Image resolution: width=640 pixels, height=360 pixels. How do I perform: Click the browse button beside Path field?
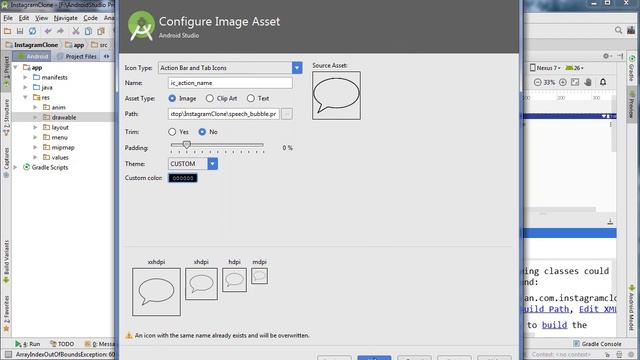click(287, 114)
